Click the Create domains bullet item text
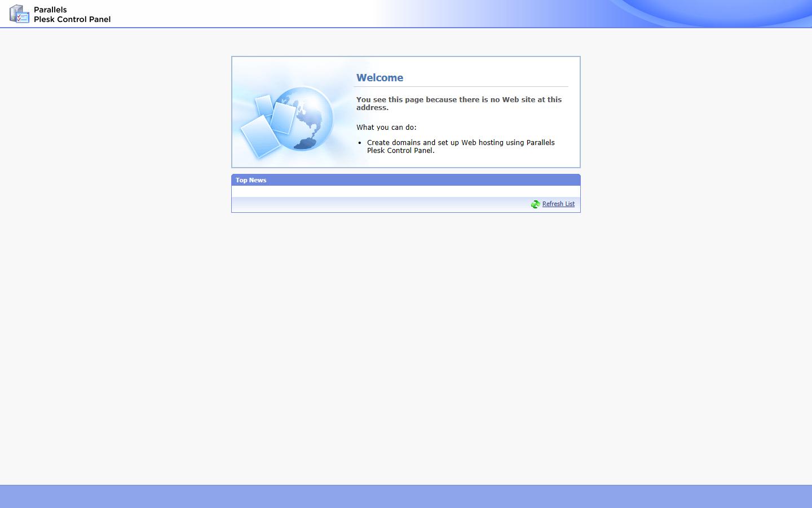 (460, 146)
